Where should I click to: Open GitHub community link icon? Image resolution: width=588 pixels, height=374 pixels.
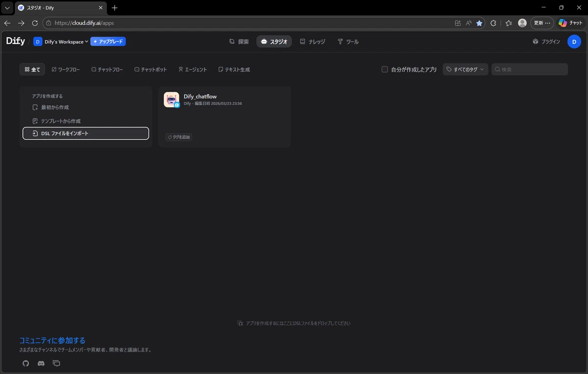pos(26,363)
